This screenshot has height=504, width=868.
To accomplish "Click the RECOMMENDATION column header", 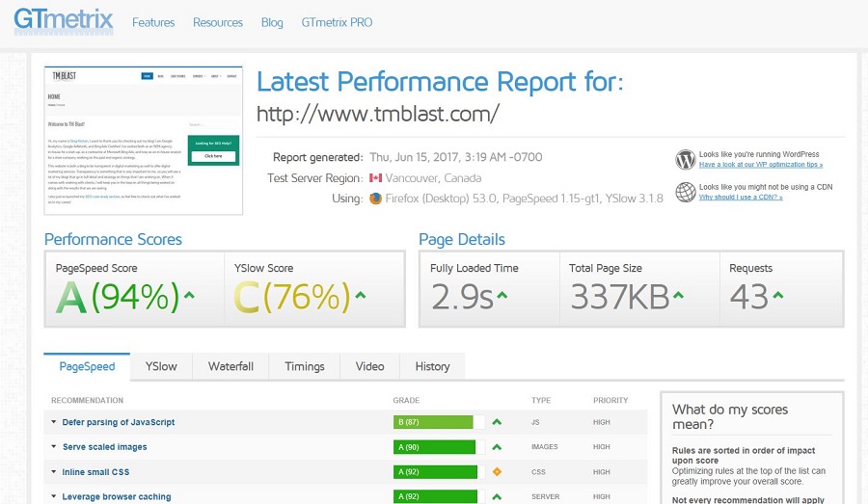I will click(87, 400).
